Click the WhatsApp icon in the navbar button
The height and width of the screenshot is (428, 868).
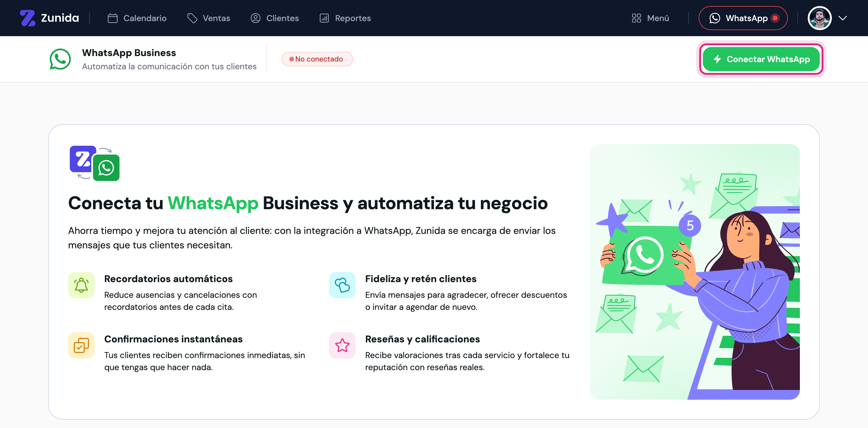coord(715,18)
